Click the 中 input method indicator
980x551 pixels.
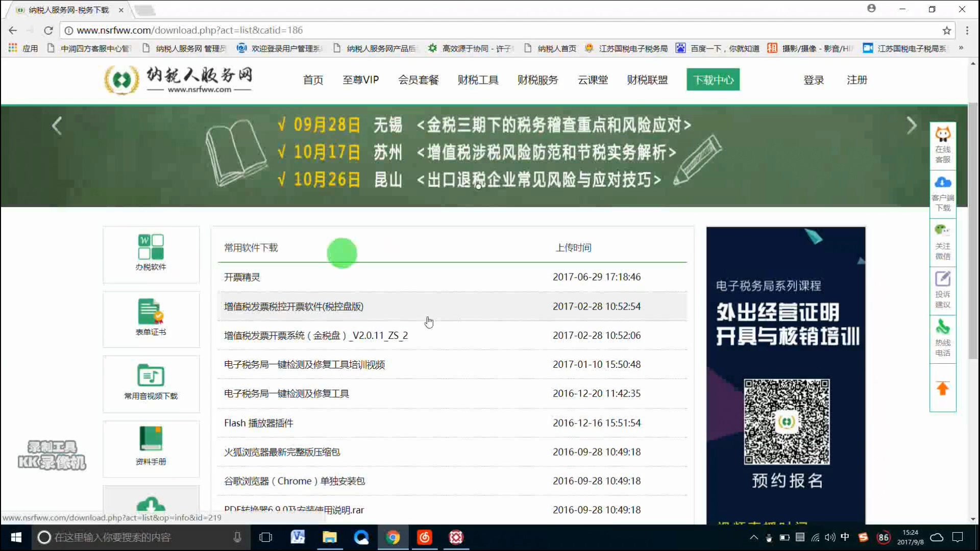pos(845,537)
